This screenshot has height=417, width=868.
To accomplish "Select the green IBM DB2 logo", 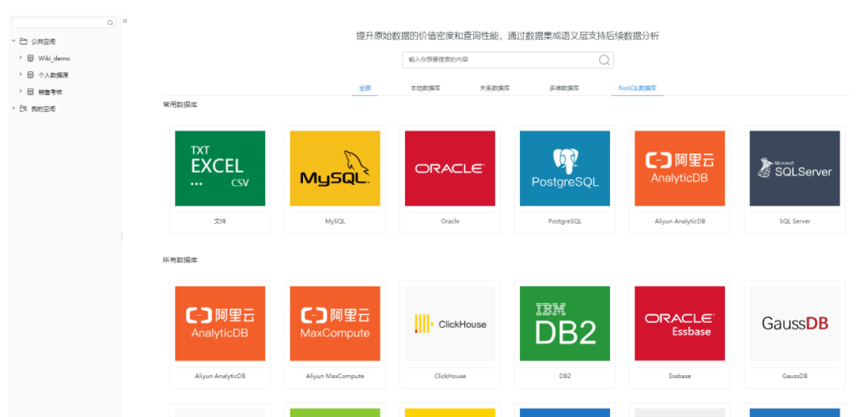I will coord(565,324).
